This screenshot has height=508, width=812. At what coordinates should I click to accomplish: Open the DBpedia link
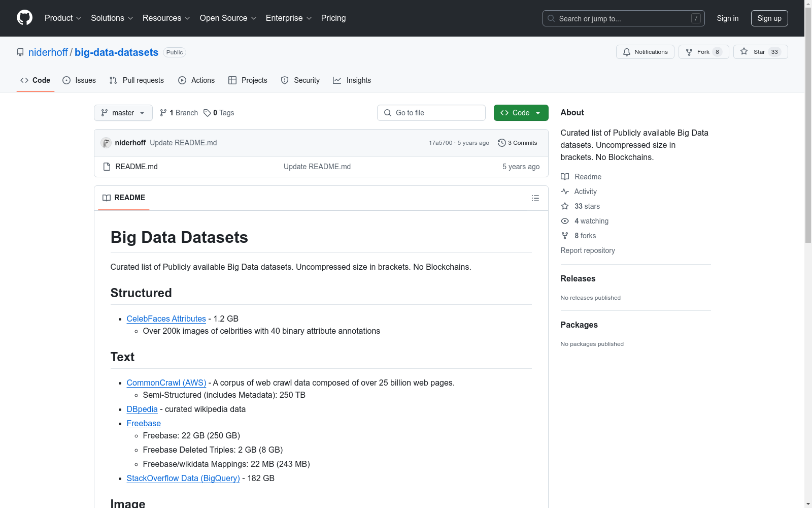pyautogui.click(x=142, y=409)
